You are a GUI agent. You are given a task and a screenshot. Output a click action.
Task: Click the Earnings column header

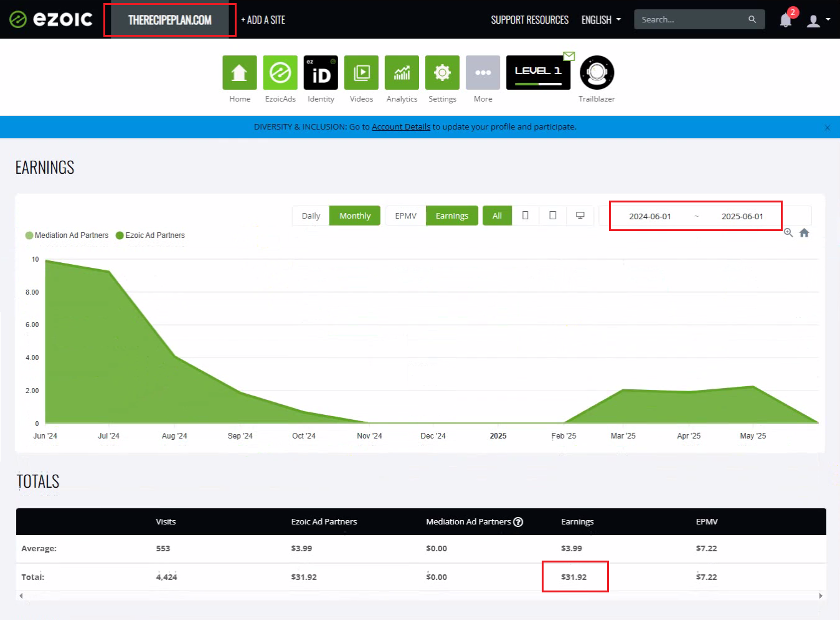click(577, 521)
